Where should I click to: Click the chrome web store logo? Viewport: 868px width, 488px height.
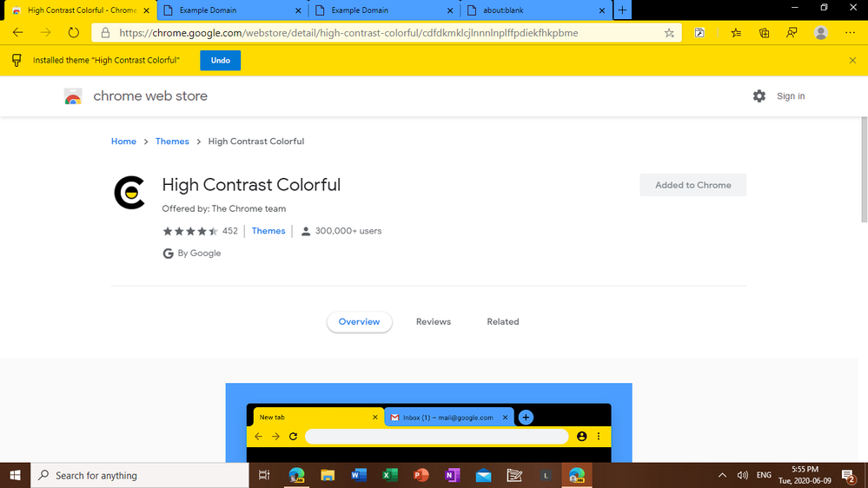[73, 96]
